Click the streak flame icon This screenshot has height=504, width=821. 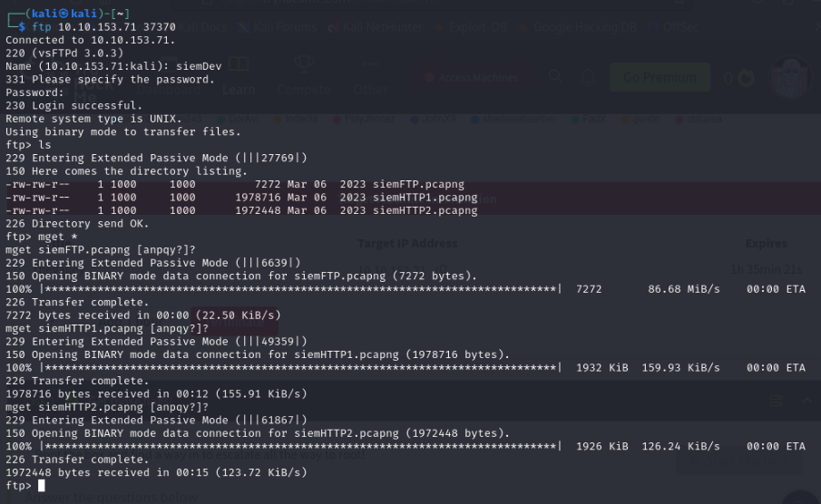(x=746, y=78)
